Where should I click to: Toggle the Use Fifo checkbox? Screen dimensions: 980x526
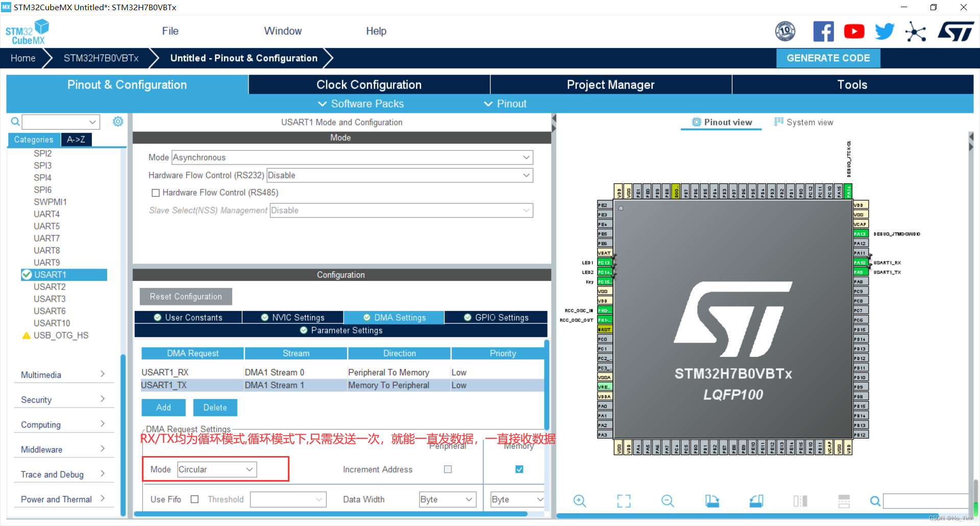194,499
